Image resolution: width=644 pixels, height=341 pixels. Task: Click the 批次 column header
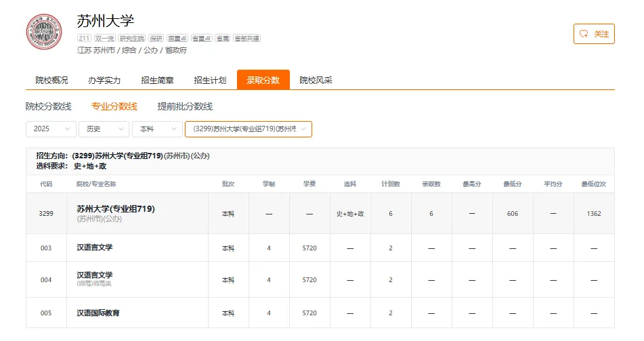(x=228, y=184)
